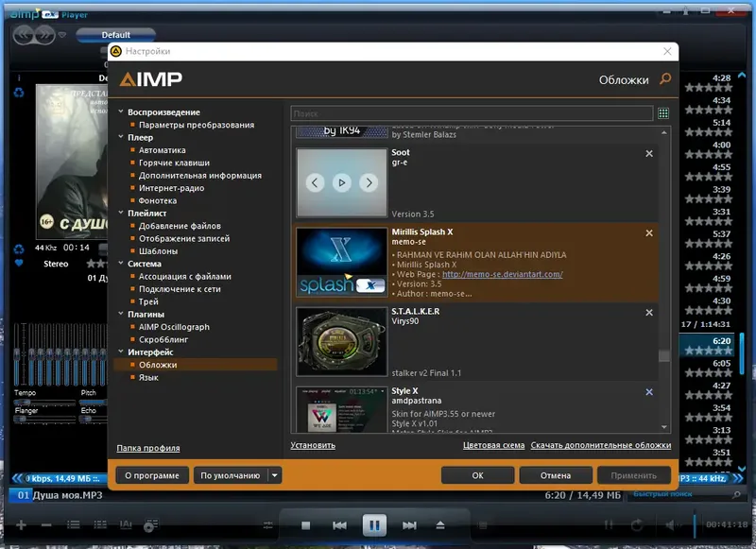
Task: Open dropdown arrow next to player nav arrows
Action: [x=62, y=35]
